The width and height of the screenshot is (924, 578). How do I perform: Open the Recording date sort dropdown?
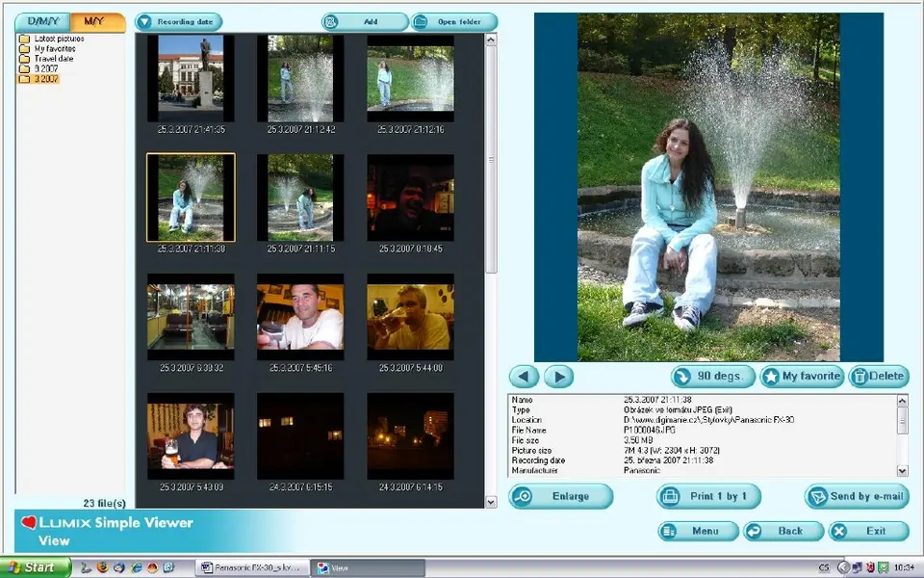[178, 21]
